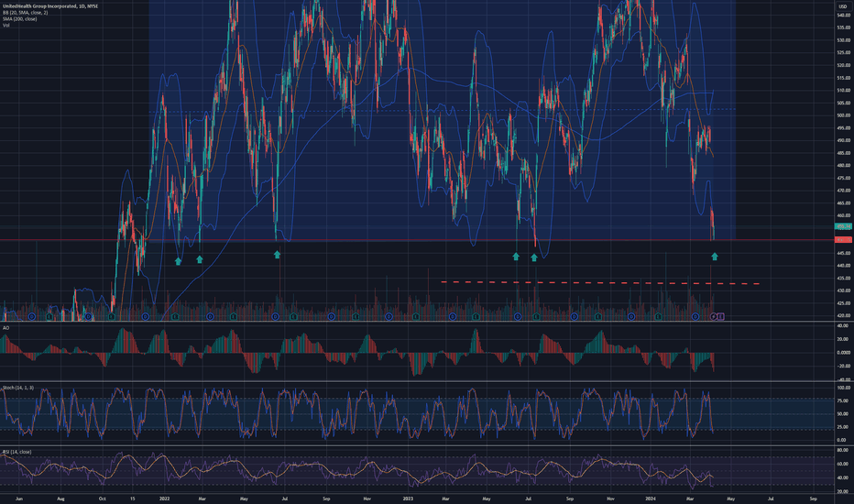
Task: Open the earnings marker below the 2022 label
Action: pos(175,316)
